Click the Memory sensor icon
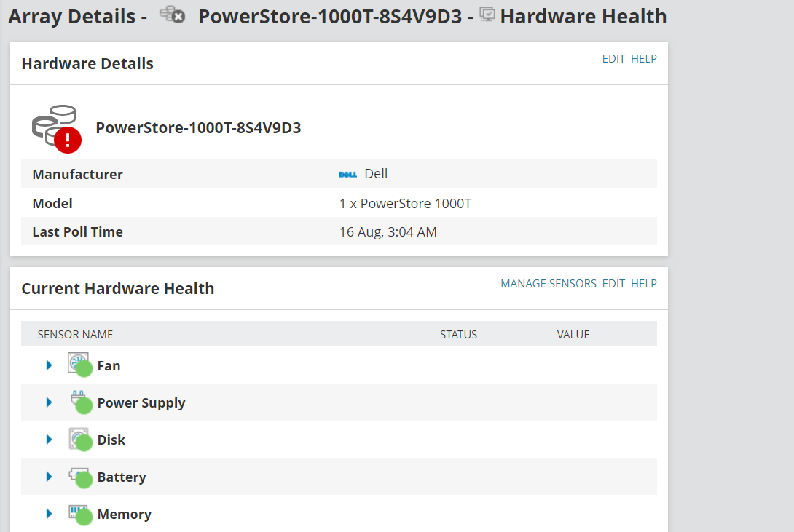Image resolution: width=794 pixels, height=532 pixels. click(81, 514)
